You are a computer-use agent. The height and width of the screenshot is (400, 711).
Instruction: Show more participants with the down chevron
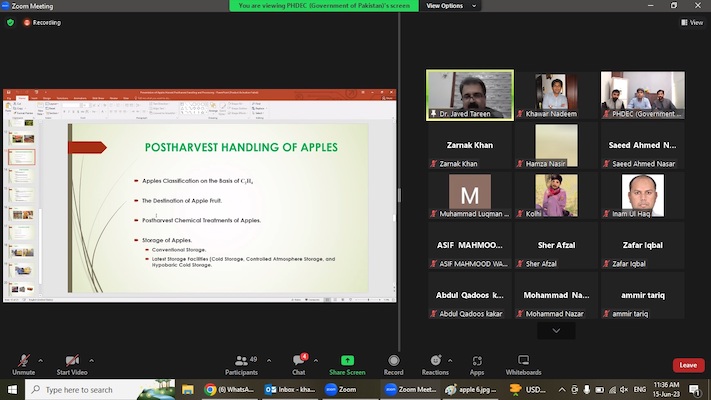pyautogui.click(x=556, y=331)
